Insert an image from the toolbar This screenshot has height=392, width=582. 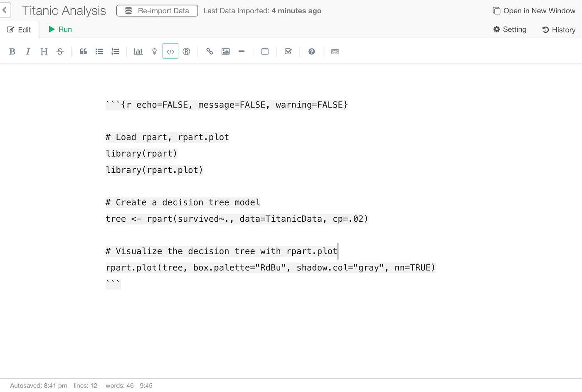[225, 51]
